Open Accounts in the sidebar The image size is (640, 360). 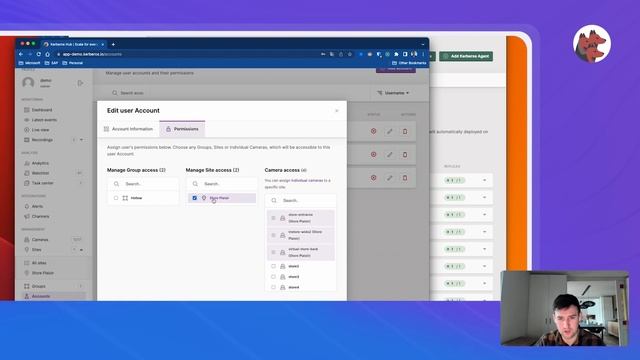pyautogui.click(x=40, y=296)
